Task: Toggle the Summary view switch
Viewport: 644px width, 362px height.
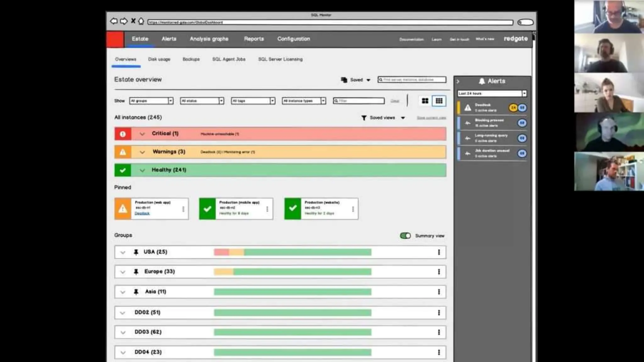Action: (x=405, y=236)
